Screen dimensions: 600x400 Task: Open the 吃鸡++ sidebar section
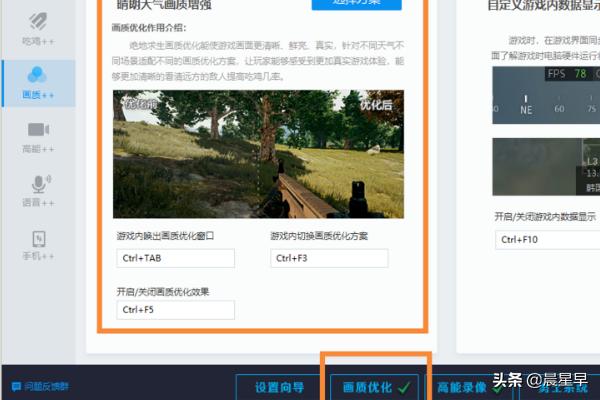pos(38,29)
